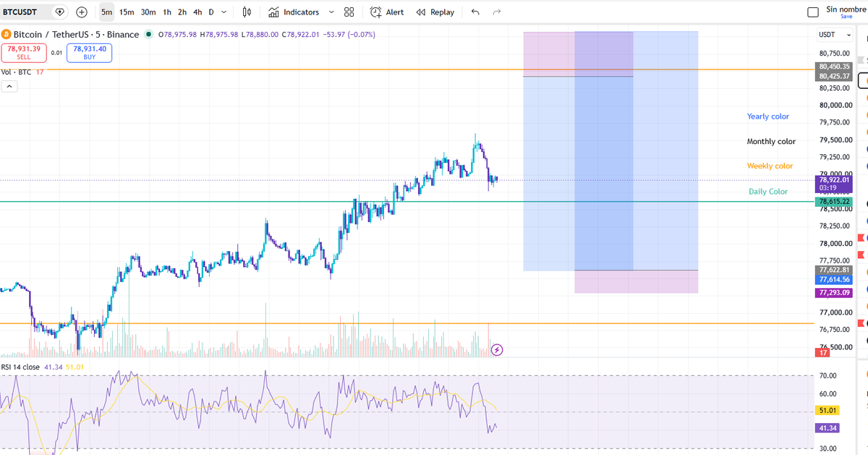Set the chart to Daily interval
The image size is (868, 455).
tap(211, 12)
